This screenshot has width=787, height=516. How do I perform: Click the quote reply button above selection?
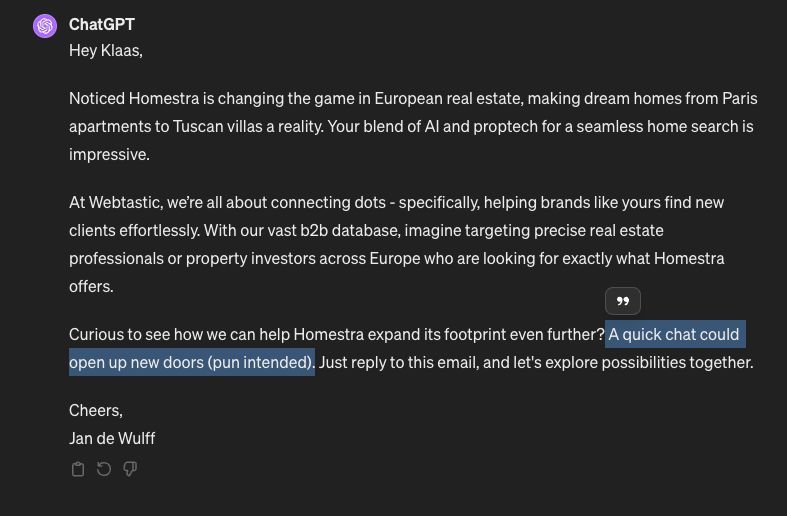tap(622, 301)
